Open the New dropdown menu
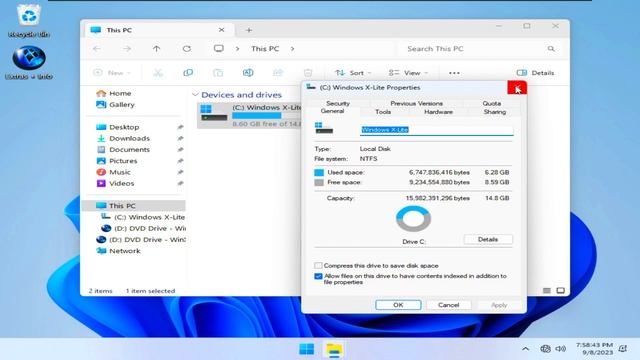This screenshot has width=640, height=360. pos(112,73)
